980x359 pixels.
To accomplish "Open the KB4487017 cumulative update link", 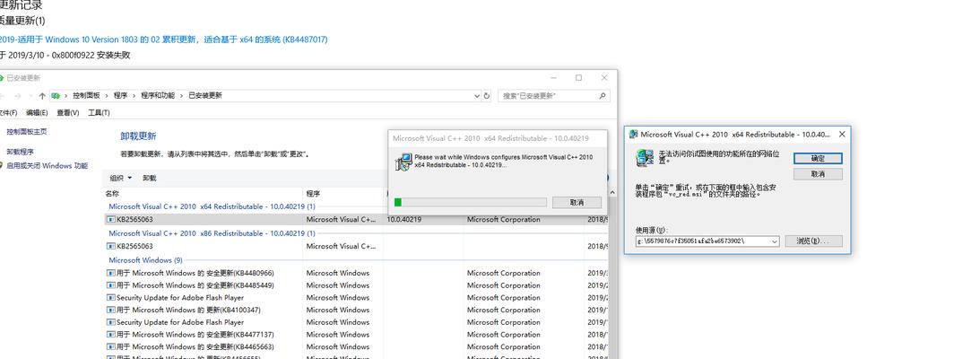I will [x=163, y=39].
